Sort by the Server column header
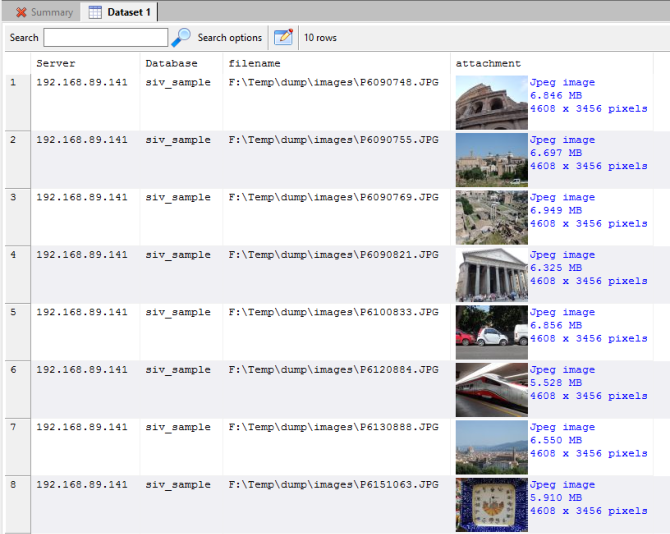The image size is (670, 534). click(56, 64)
